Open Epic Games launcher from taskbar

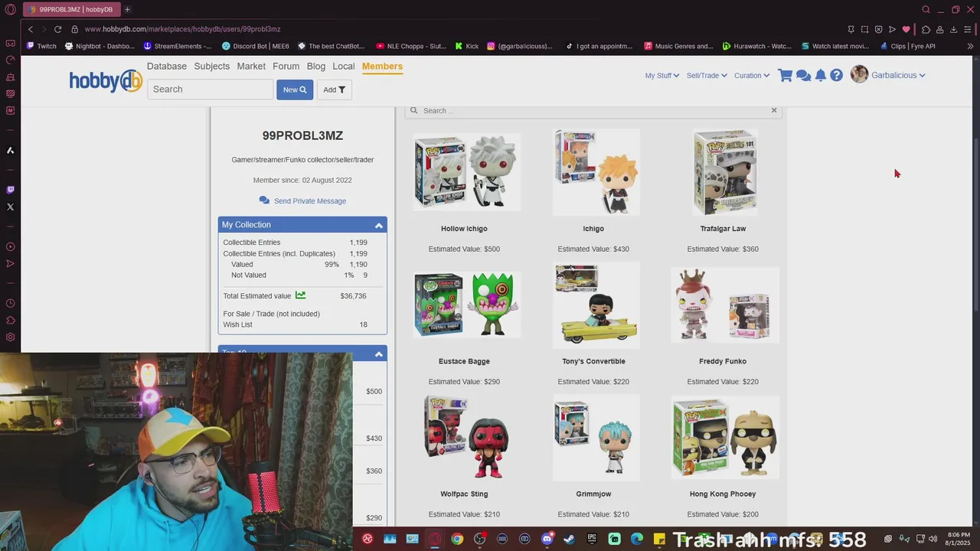[x=592, y=539]
